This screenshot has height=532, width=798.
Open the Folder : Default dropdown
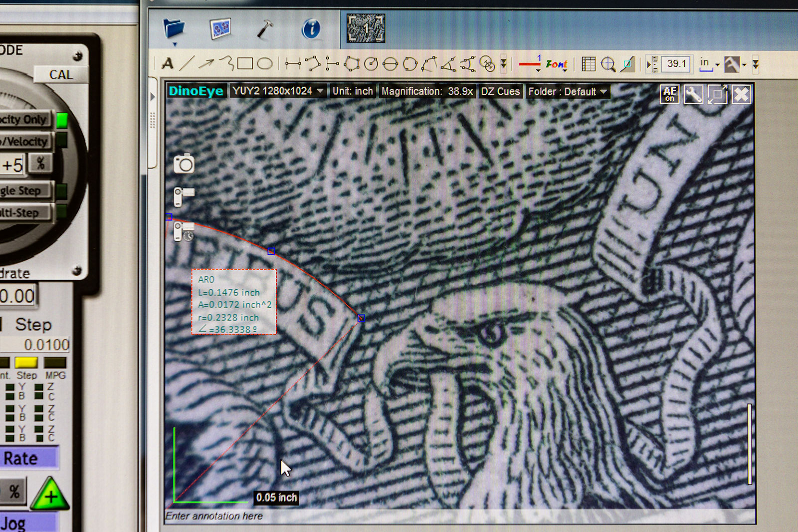(x=567, y=92)
